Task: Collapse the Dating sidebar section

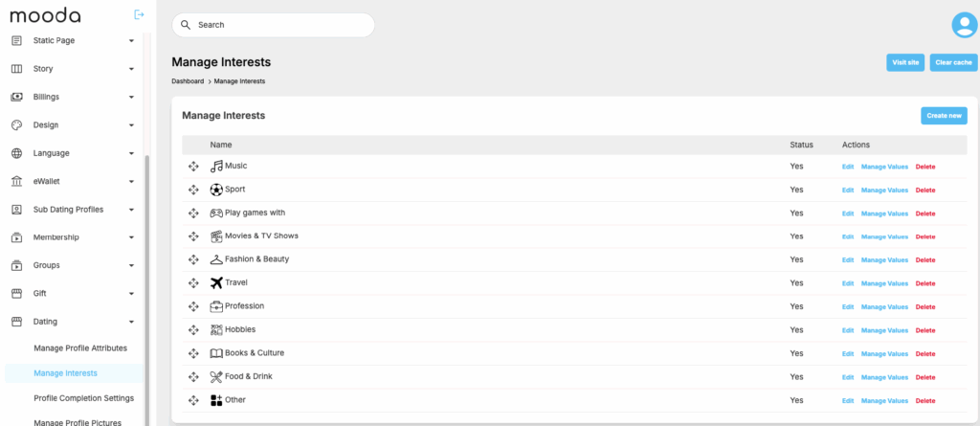Action: click(131, 322)
